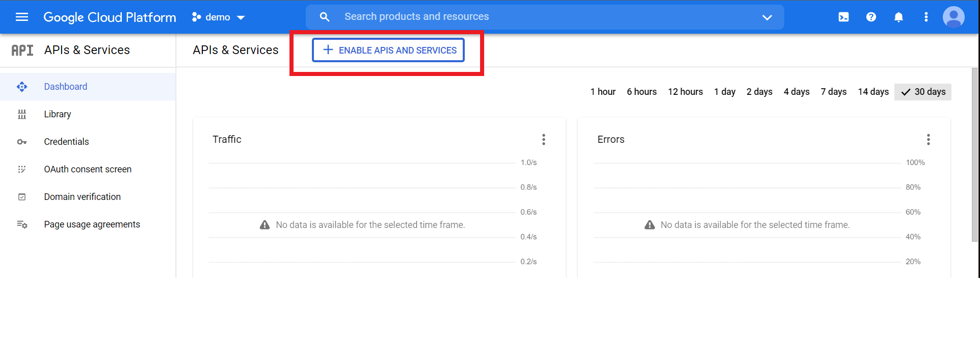Expand the search bar dropdown arrow
Viewport: 980px width, 355px height.
click(x=766, y=17)
